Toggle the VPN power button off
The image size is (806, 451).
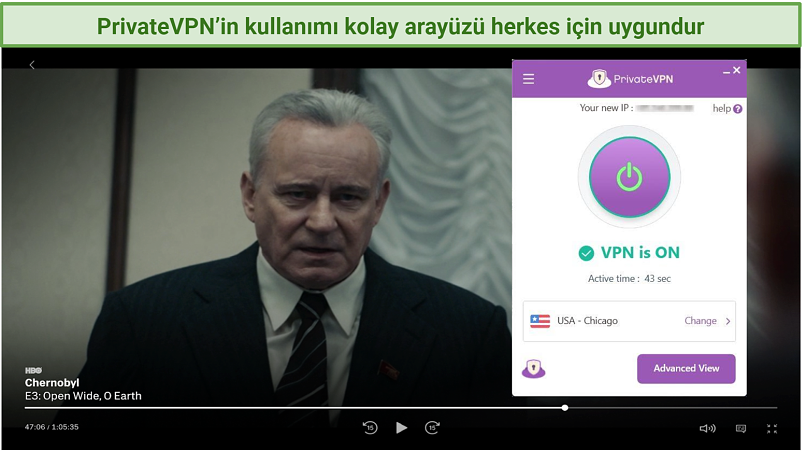tap(629, 177)
